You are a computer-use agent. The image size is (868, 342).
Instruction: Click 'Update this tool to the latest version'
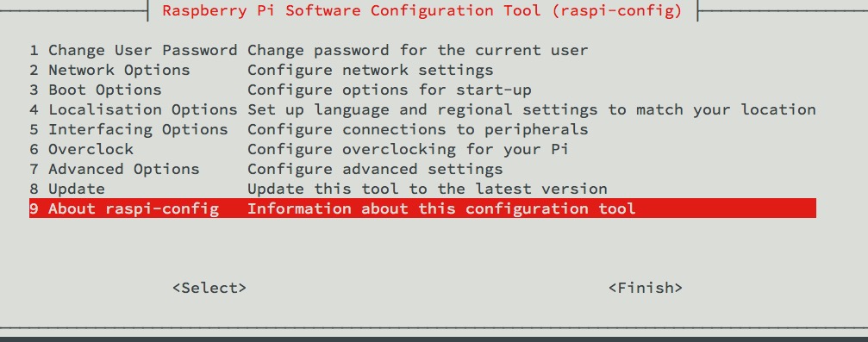tap(428, 189)
